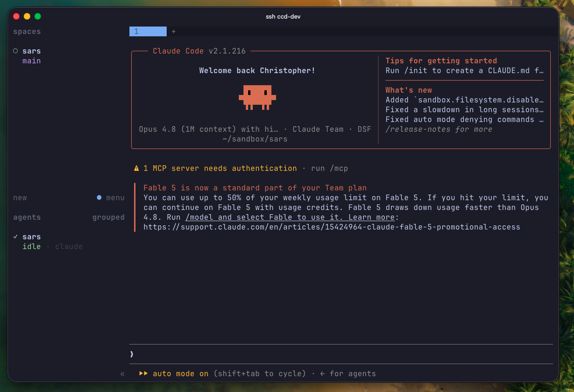The image size is (574, 392).
Task: Click the auto mode on indicator
Action: (181, 374)
